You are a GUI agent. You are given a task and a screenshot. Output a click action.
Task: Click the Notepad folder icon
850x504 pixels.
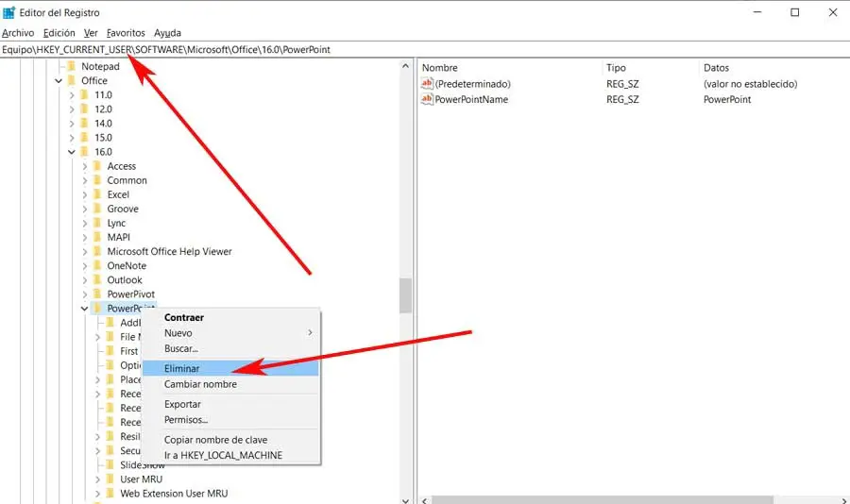pos(72,66)
